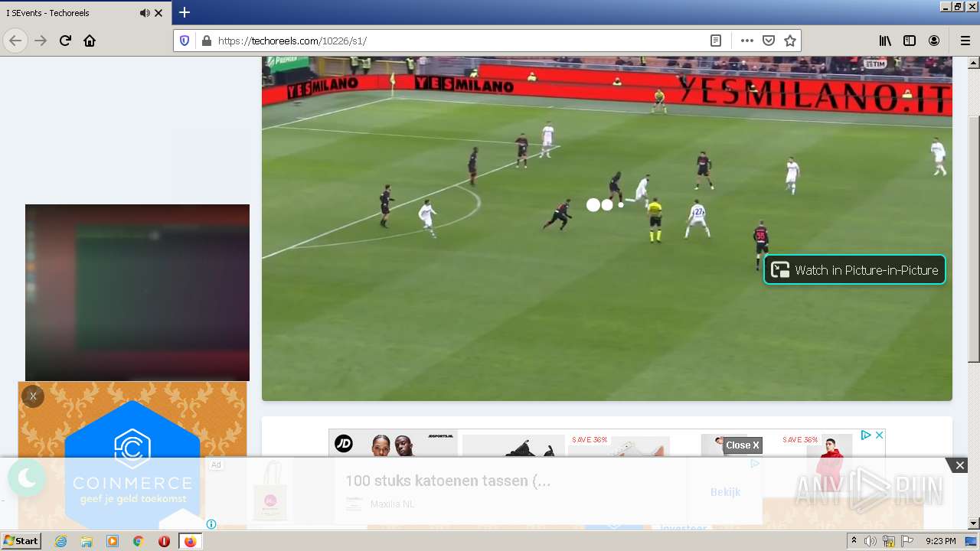Open the system volume speaker icon
This screenshot has height=551, width=980.
(870, 541)
